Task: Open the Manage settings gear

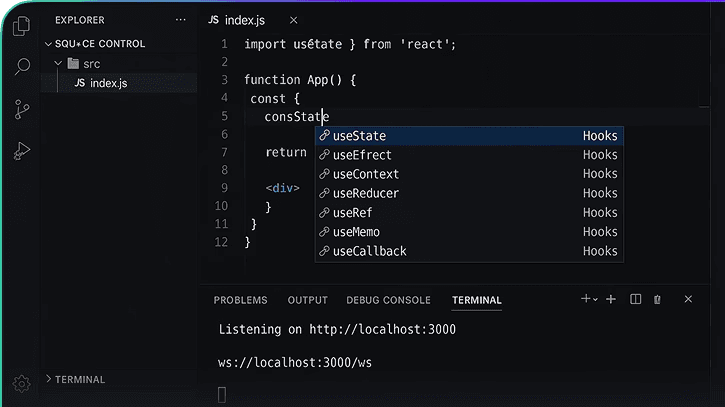Action: (21, 383)
